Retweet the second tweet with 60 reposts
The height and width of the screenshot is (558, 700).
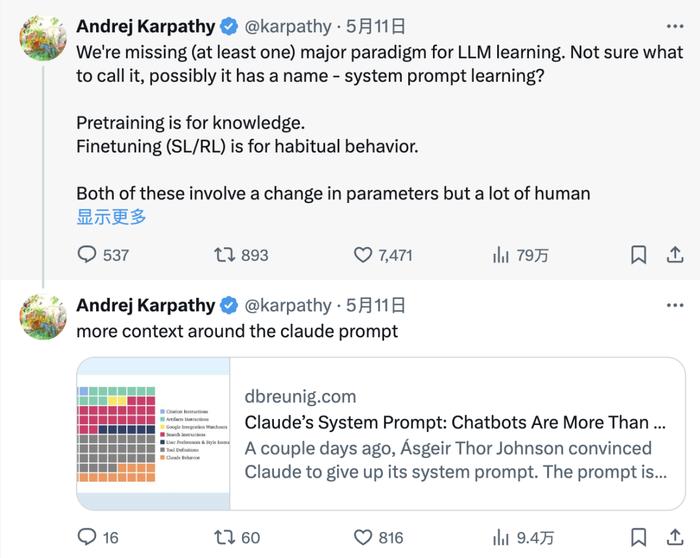coord(237,537)
